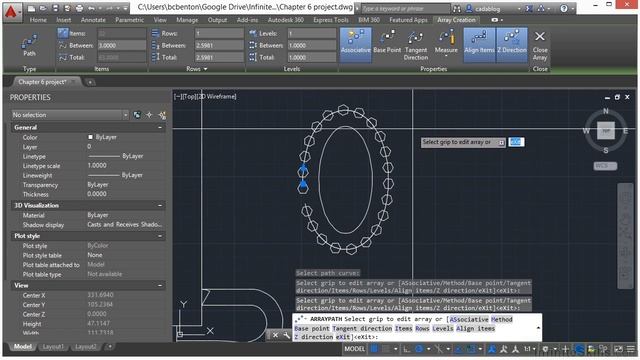Click the Open file quick access icon
640x360 pixels.
pyautogui.click(x=43, y=8)
